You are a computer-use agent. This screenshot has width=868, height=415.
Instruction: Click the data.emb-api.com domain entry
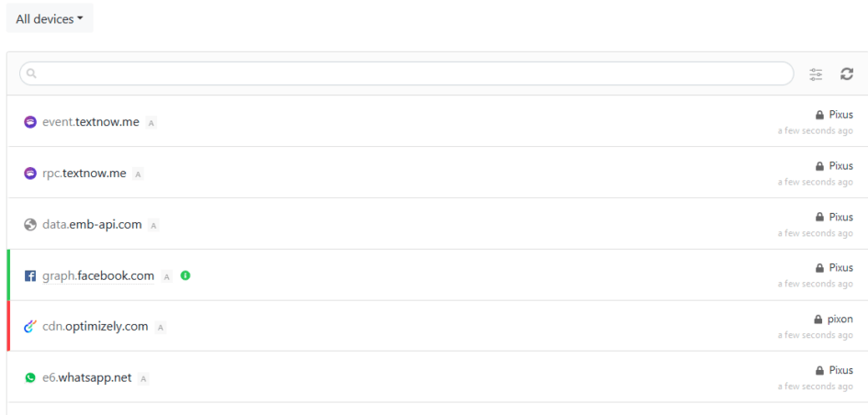pos(92,225)
